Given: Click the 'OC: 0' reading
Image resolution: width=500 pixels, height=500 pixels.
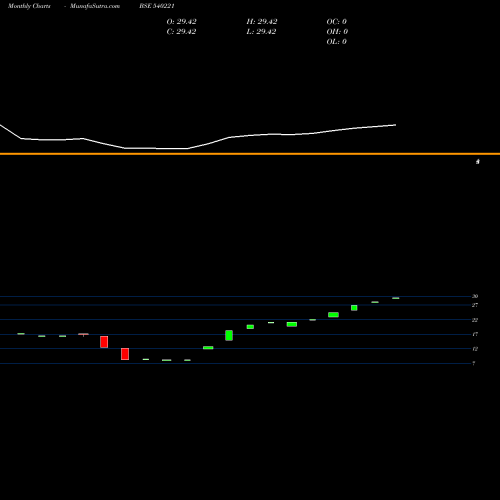Looking at the screenshot, I should coord(337,22).
